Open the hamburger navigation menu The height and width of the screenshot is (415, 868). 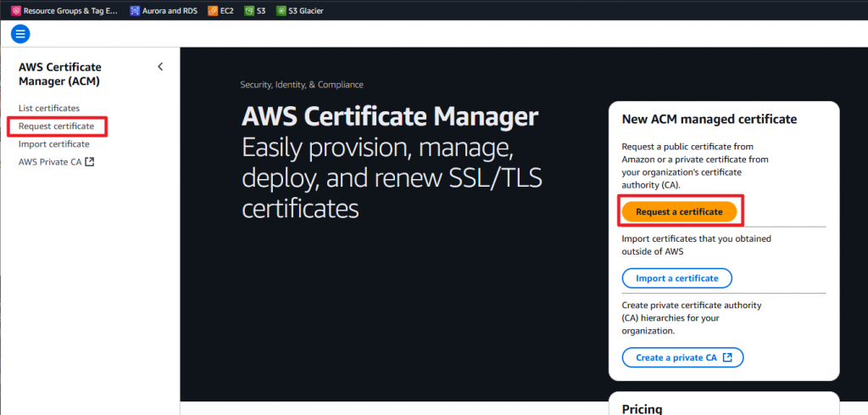pyautogui.click(x=20, y=34)
